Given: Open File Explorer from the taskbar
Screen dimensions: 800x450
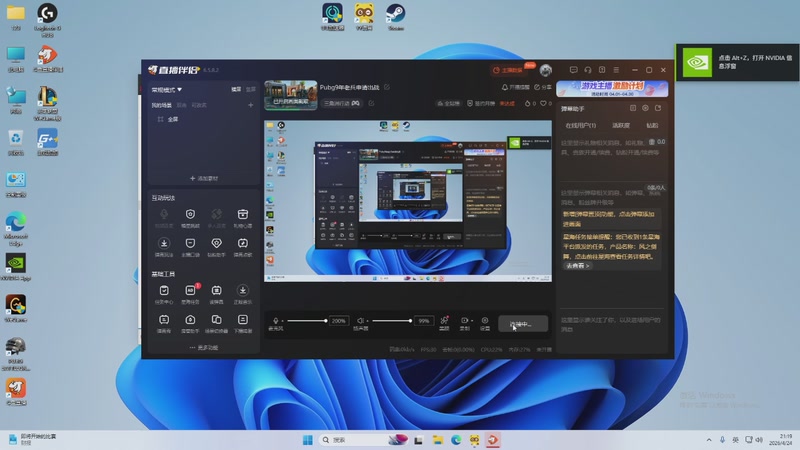Looking at the screenshot, I should [437, 440].
